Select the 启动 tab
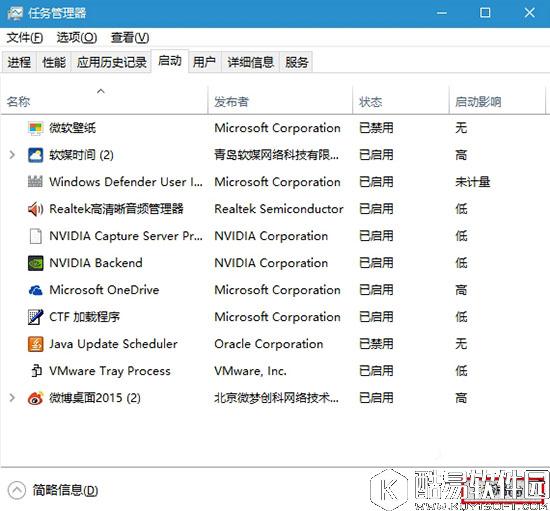This screenshot has height=511, width=550. click(x=170, y=61)
